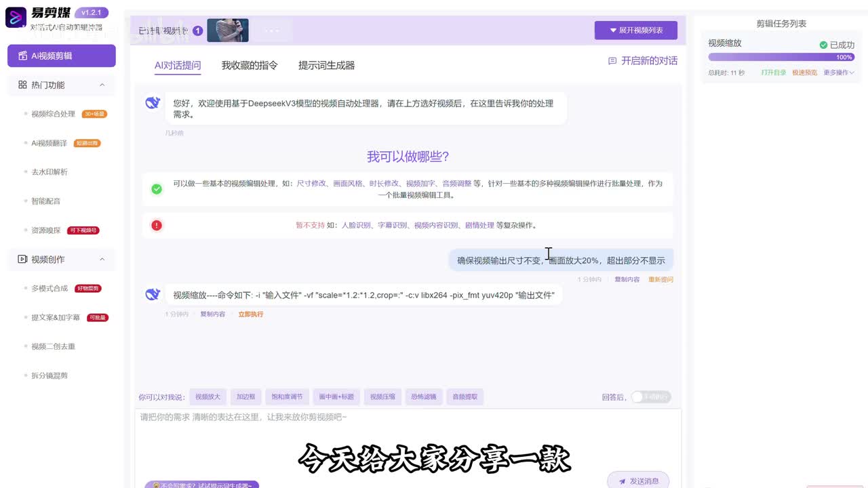This screenshot has width=868, height=488.
Task: Click the 视频创作 play icon in sidebar
Action: coord(22,260)
